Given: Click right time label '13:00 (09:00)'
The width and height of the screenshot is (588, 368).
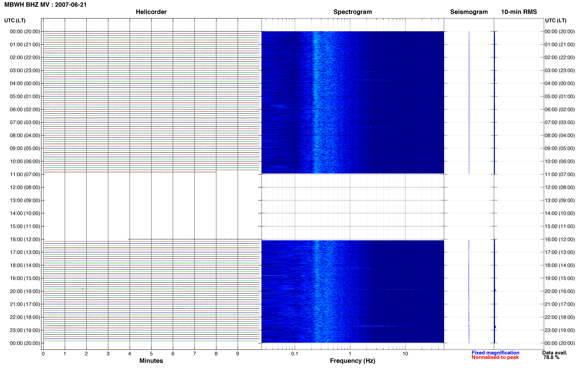Looking at the screenshot, I should pyautogui.click(x=560, y=200).
